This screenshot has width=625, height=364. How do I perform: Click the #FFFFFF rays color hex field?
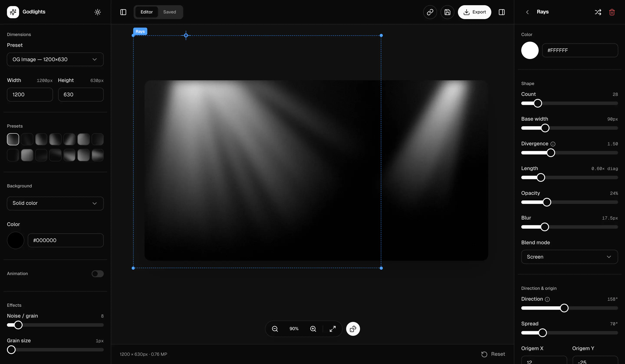pos(580,50)
